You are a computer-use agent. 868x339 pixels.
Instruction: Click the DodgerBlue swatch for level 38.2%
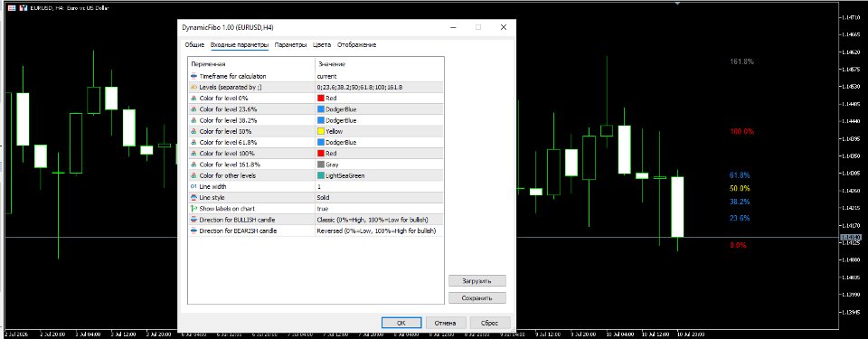click(320, 120)
